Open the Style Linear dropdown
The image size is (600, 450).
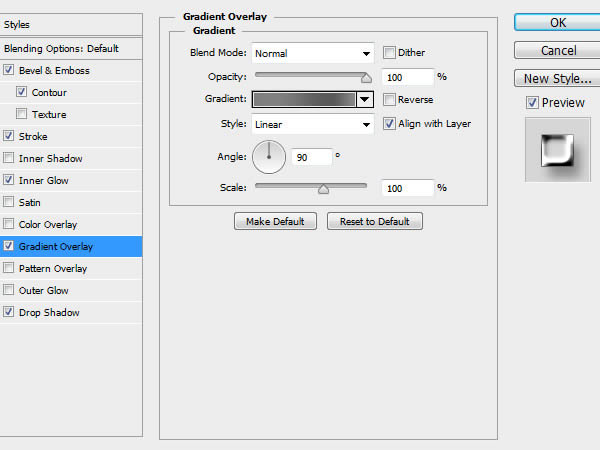pyautogui.click(x=313, y=124)
